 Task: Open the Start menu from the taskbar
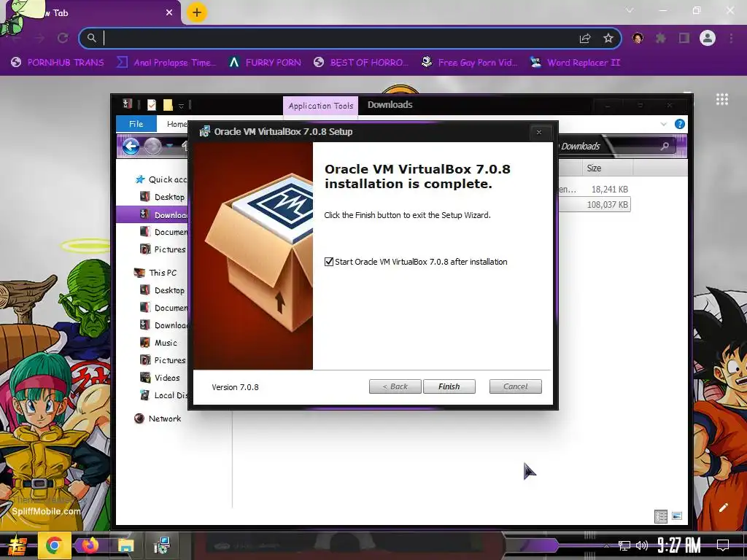click(16, 545)
